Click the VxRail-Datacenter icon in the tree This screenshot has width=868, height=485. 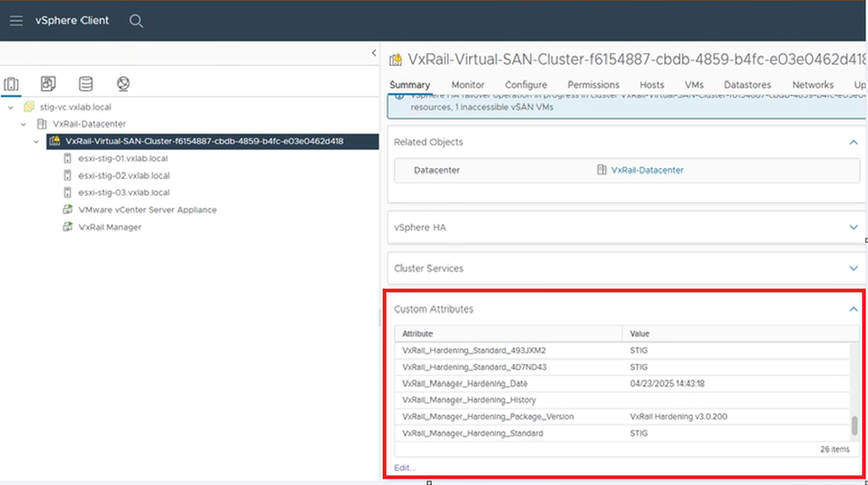click(42, 124)
